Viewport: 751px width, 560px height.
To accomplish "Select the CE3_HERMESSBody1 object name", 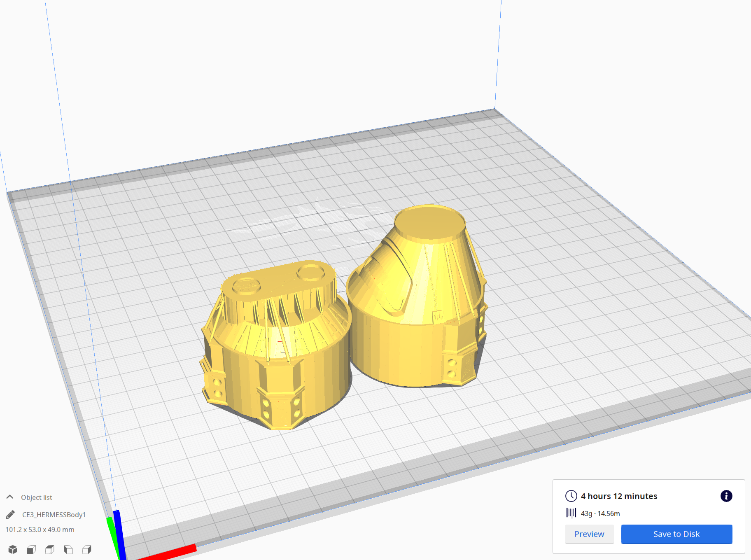I will pos(54,515).
